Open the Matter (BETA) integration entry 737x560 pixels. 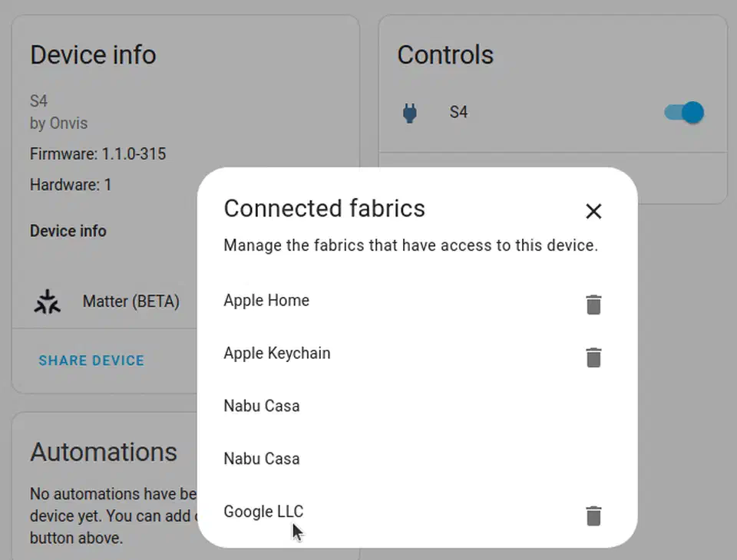[x=131, y=301]
